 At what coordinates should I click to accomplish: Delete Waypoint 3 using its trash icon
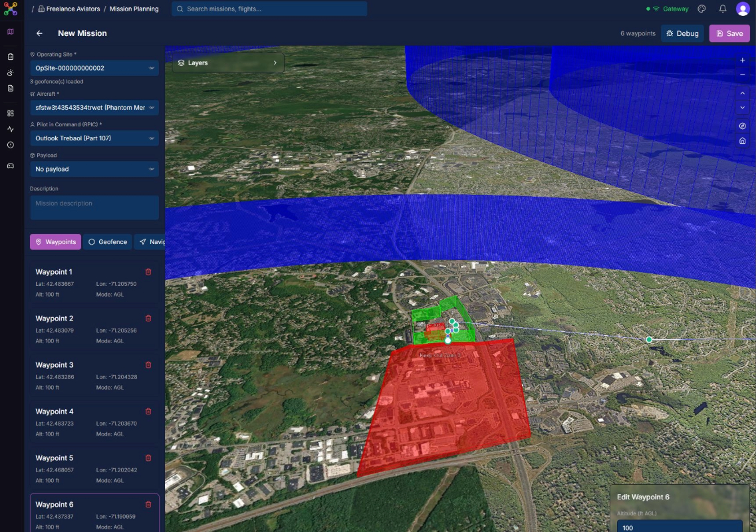148,364
